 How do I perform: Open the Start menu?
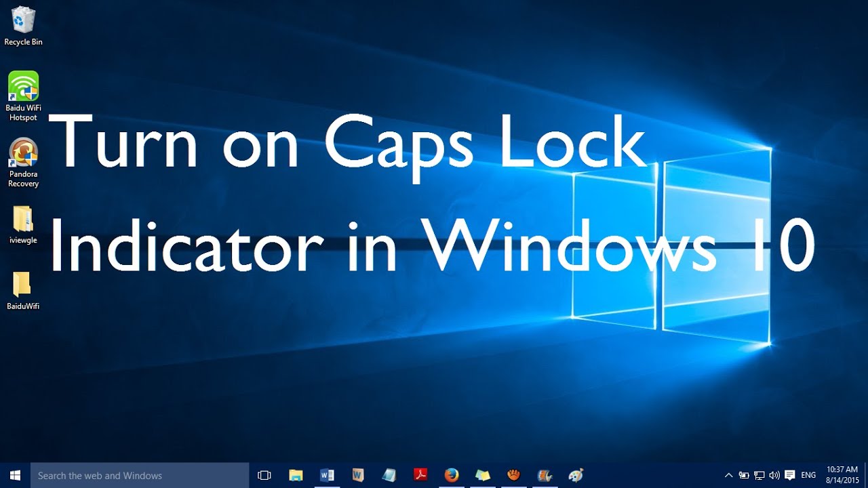pos(14,475)
